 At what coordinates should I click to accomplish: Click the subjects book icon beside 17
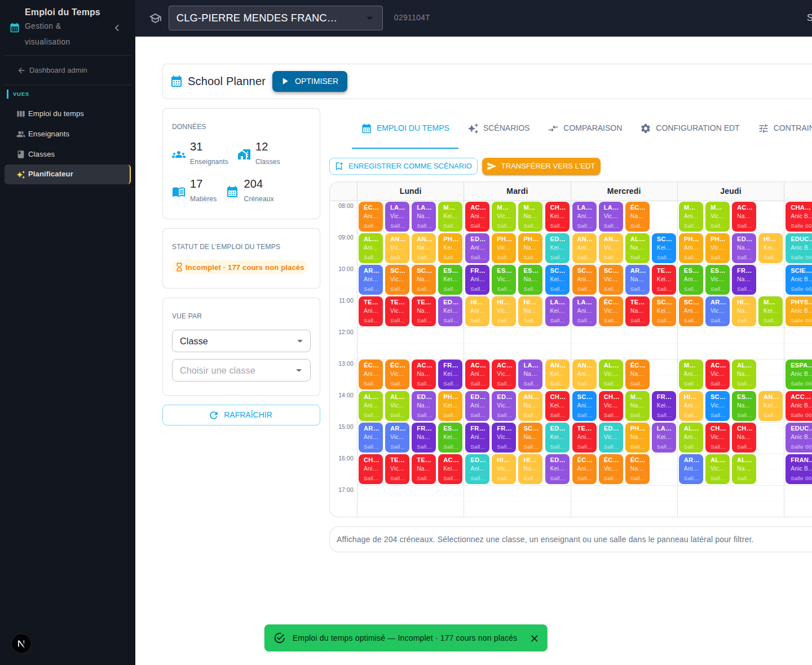(179, 192)
